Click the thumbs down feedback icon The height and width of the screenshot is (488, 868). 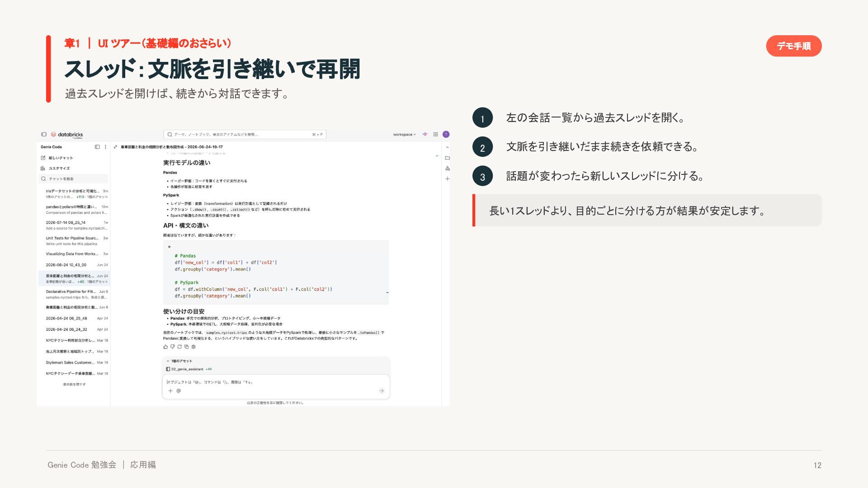[x=172, y=347]
